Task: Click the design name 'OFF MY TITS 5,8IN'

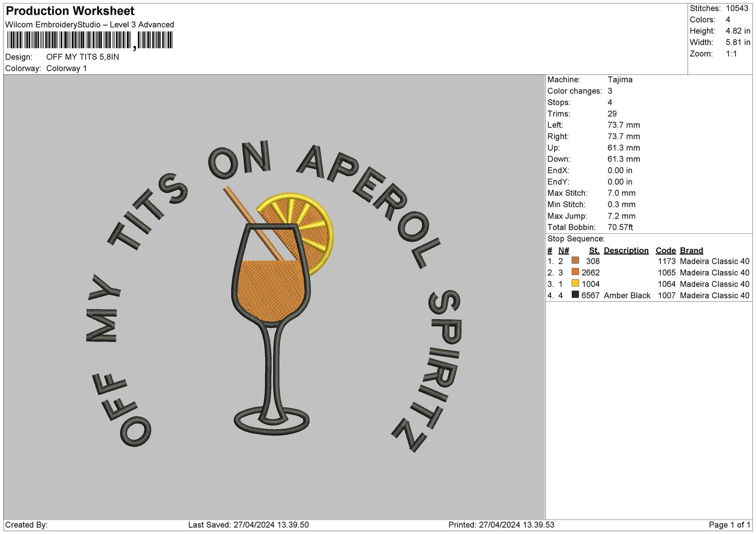Action: point(83,57)
